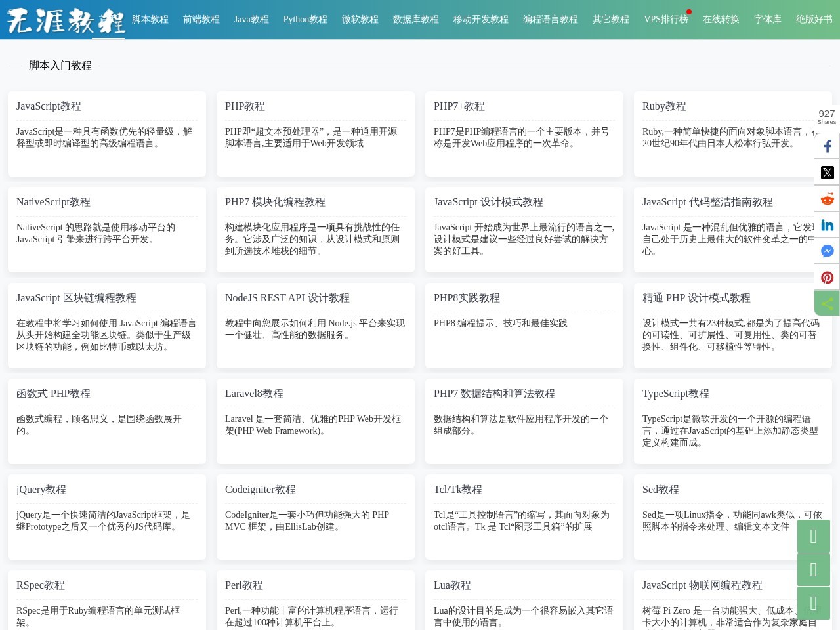Share this page on Facebook

click(827, 146)
